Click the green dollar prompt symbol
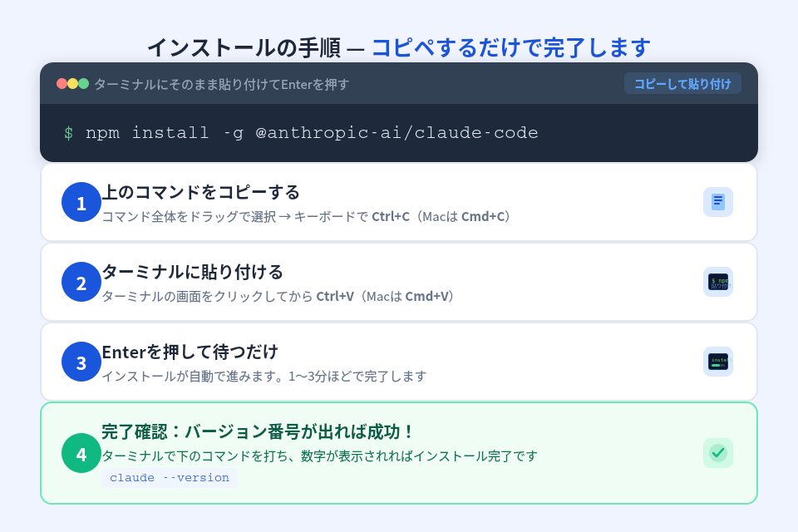This screenshot has height=532, width=798. pos(68,133)
